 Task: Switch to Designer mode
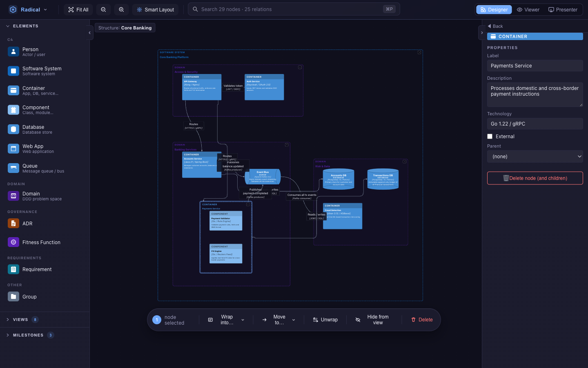494,9
